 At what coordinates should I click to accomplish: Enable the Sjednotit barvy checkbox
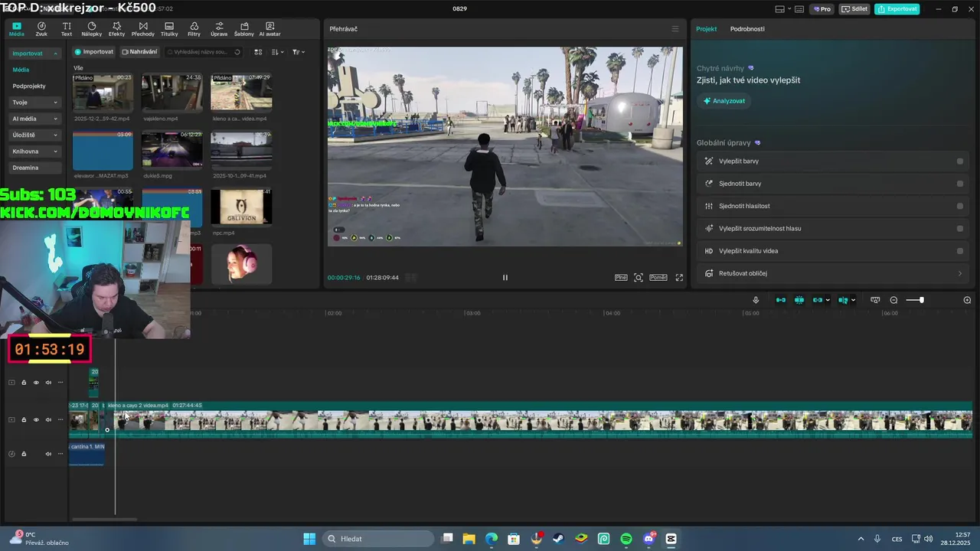(x=960, y=184)
